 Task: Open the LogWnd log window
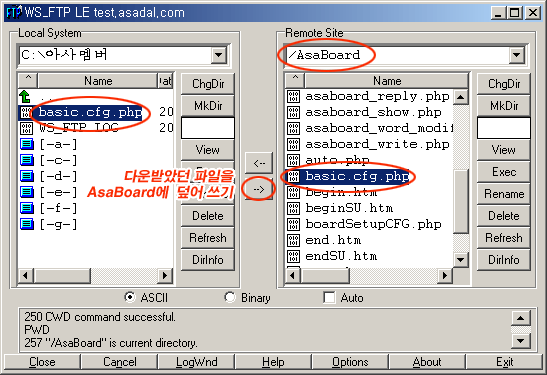pyautogui.click(x=196, y=362)
